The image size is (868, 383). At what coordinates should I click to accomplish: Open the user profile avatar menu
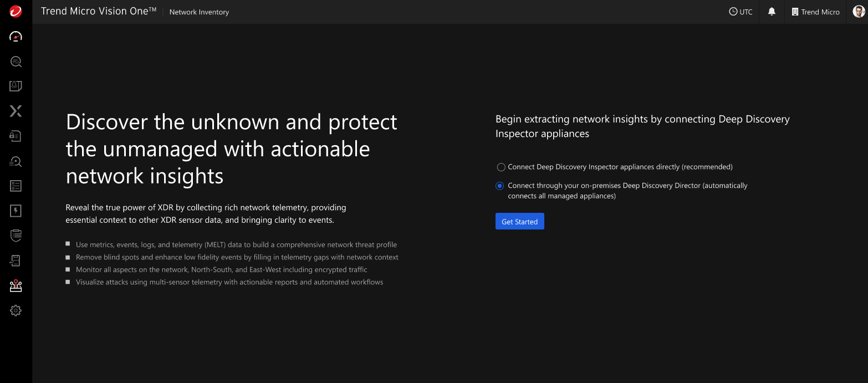click(x=858, y=12)
